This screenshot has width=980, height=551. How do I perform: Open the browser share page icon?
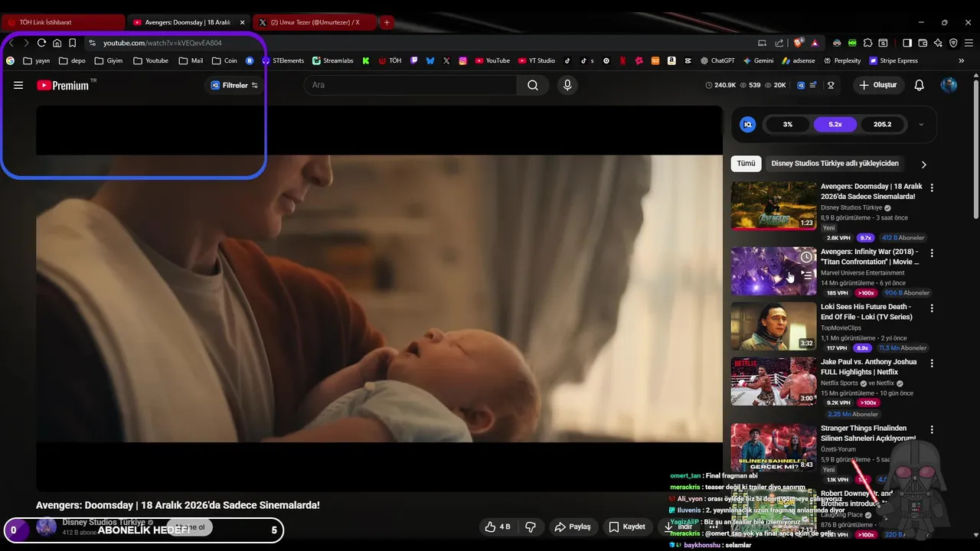pos(779,43)
